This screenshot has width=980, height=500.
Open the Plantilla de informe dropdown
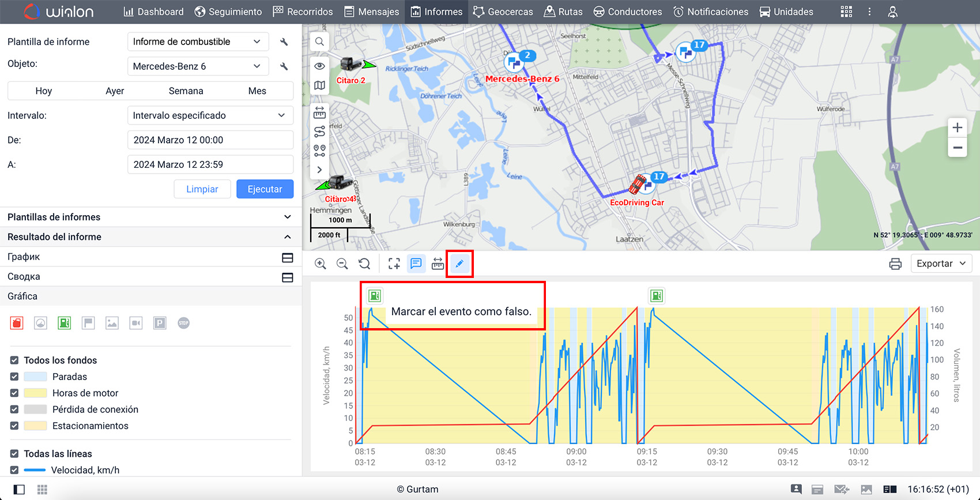pos(197,42)
